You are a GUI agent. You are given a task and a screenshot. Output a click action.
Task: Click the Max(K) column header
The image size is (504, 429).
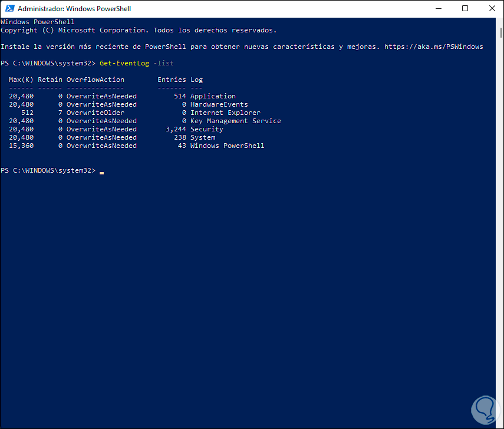click(x=21, y=80)
